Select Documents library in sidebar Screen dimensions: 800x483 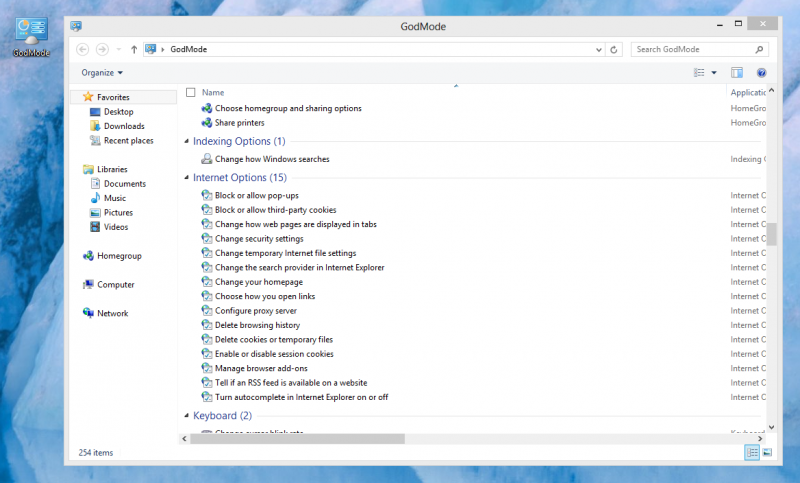[x=125, y=184]
